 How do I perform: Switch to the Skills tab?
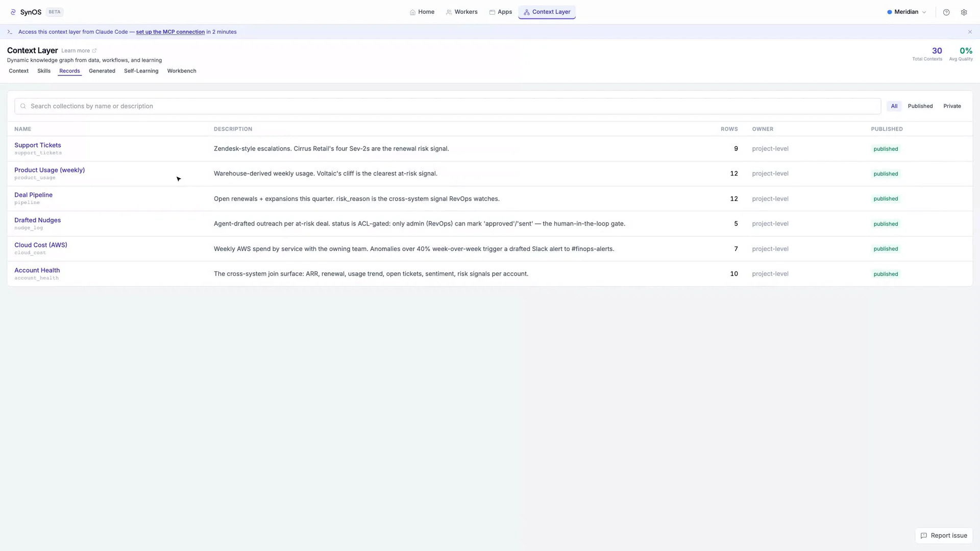[x=44, y=71]
